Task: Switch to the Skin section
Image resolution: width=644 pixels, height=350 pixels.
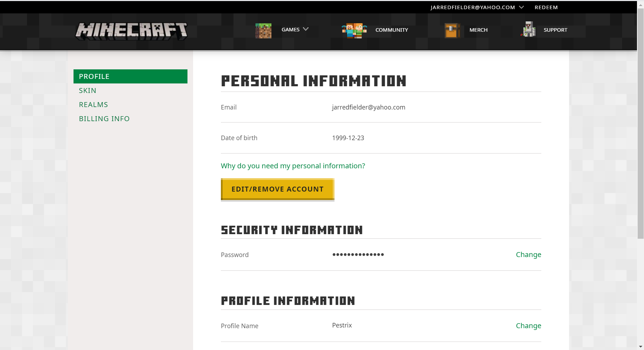Action: 88,90
